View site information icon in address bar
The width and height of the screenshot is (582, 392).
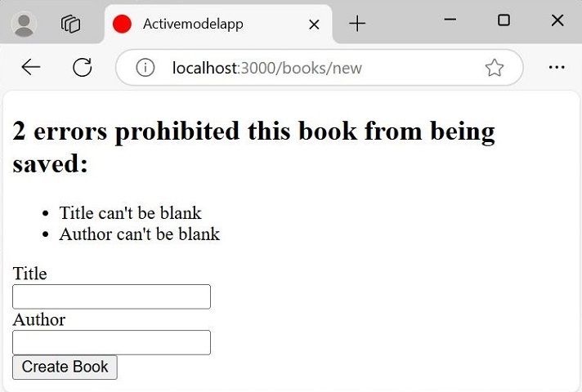tap(145, 68)
